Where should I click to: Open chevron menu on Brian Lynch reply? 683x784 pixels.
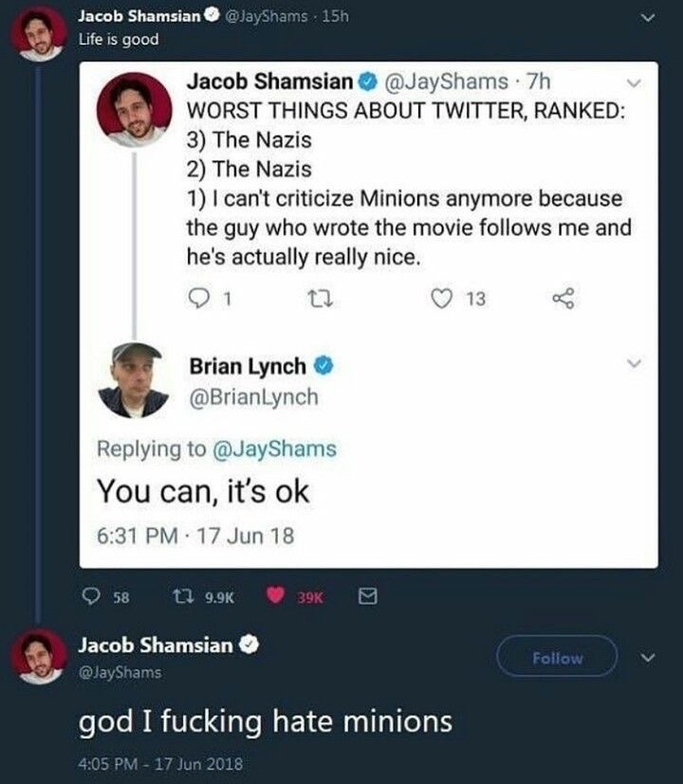pos(634,363)
